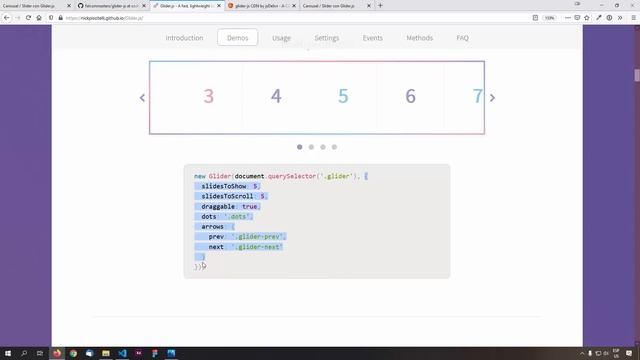Open the Introduction section link
Viewport: 640px width, 360px height.
(184, 38)
